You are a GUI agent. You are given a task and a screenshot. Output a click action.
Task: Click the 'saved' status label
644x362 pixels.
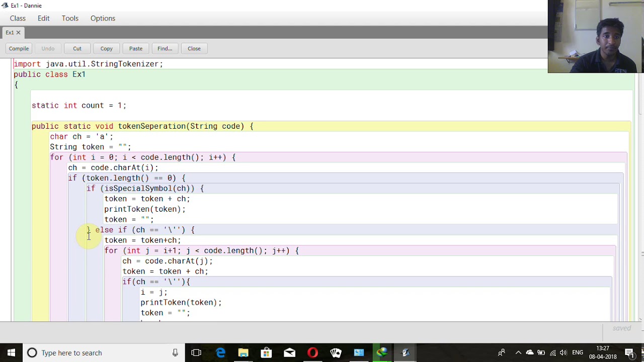(622, 328)
